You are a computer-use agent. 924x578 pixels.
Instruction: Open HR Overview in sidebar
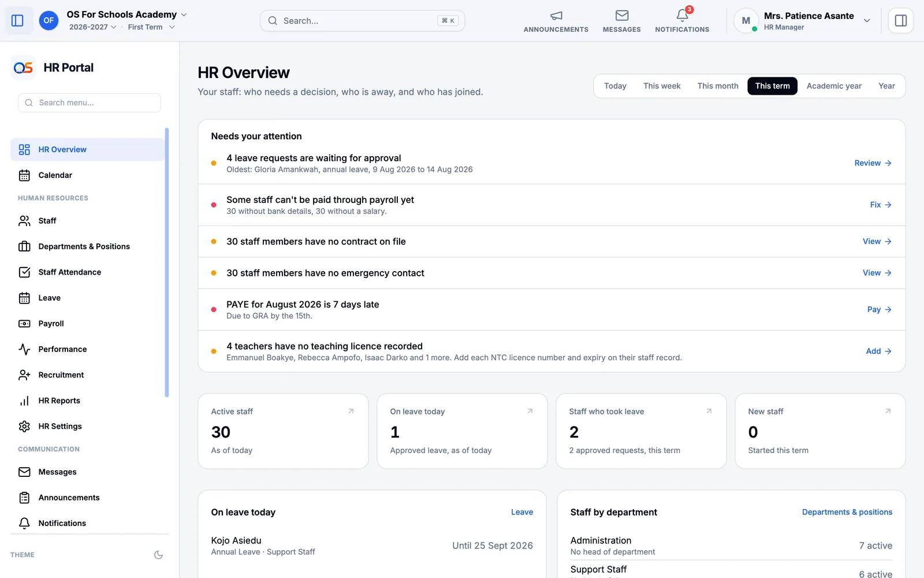tap(88, 150)
